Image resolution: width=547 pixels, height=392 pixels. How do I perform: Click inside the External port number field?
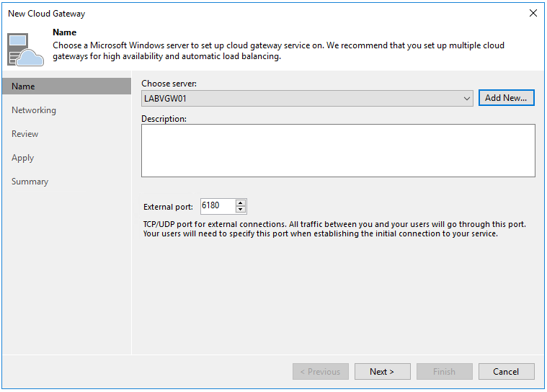[216, 206]
